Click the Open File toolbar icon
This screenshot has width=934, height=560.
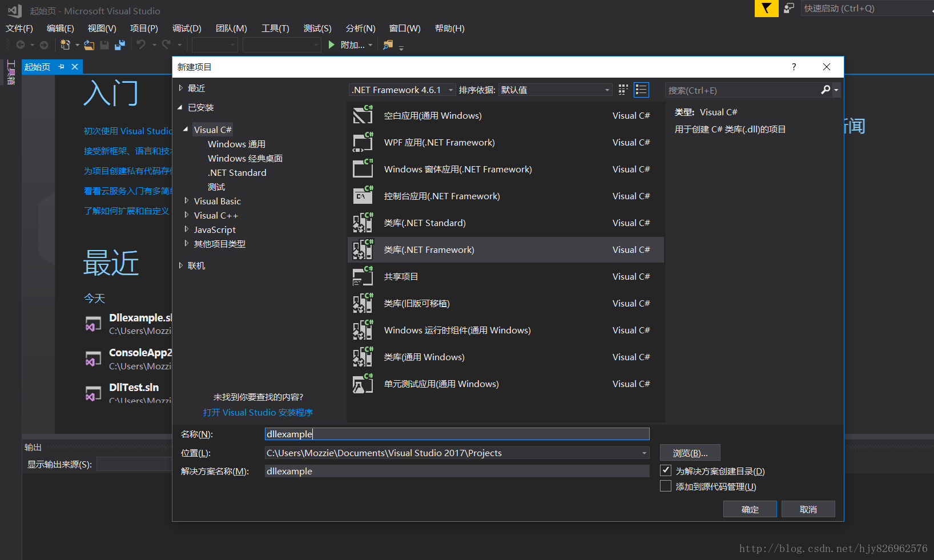[89, 45]
